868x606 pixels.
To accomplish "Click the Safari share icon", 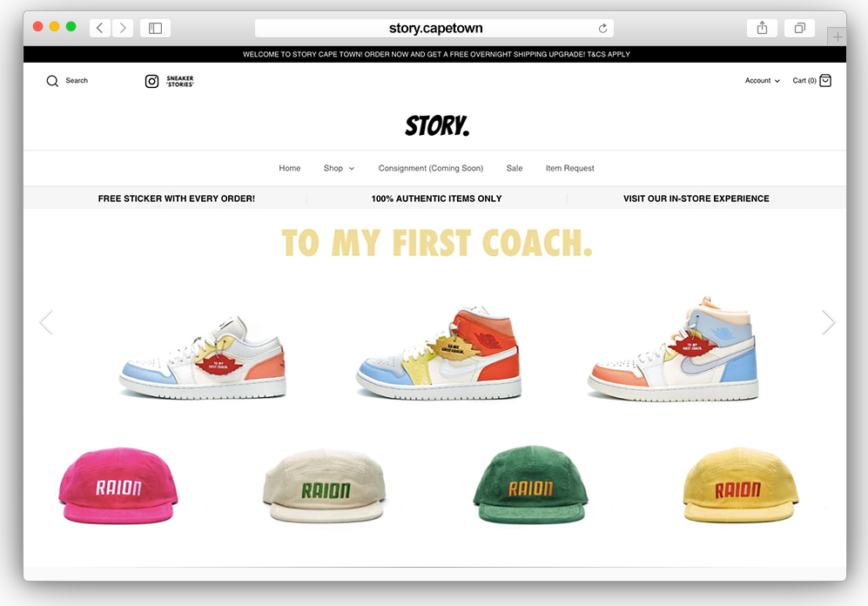I will [763, 28].
